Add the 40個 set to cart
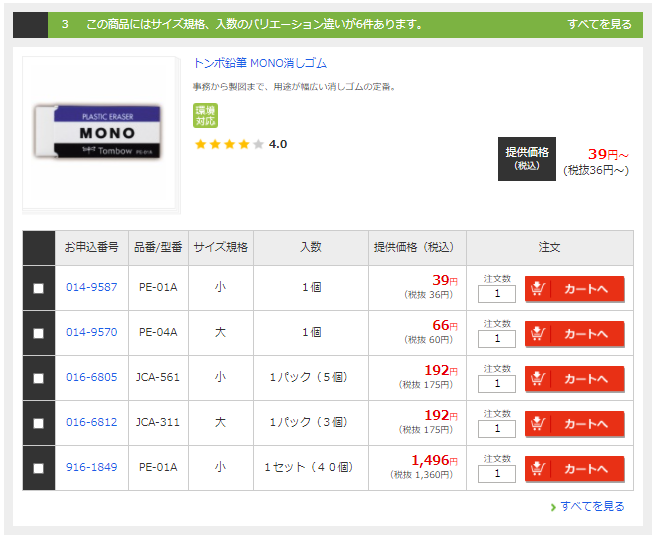Screen dimensions: 661x543 575,469
